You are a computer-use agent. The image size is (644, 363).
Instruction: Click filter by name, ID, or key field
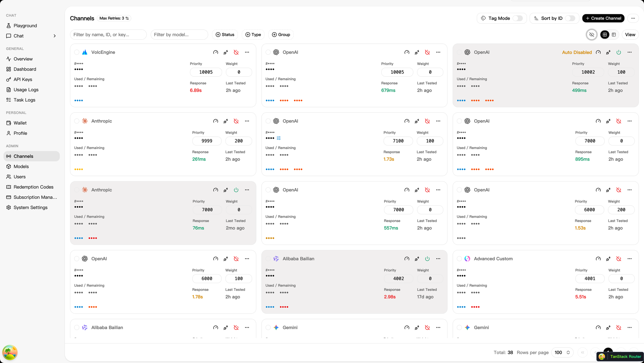click(108, 35)
